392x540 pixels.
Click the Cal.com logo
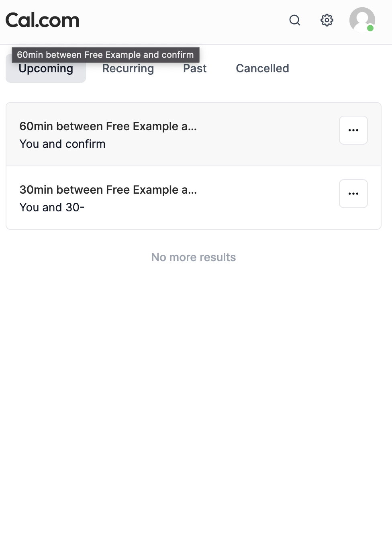43,20
